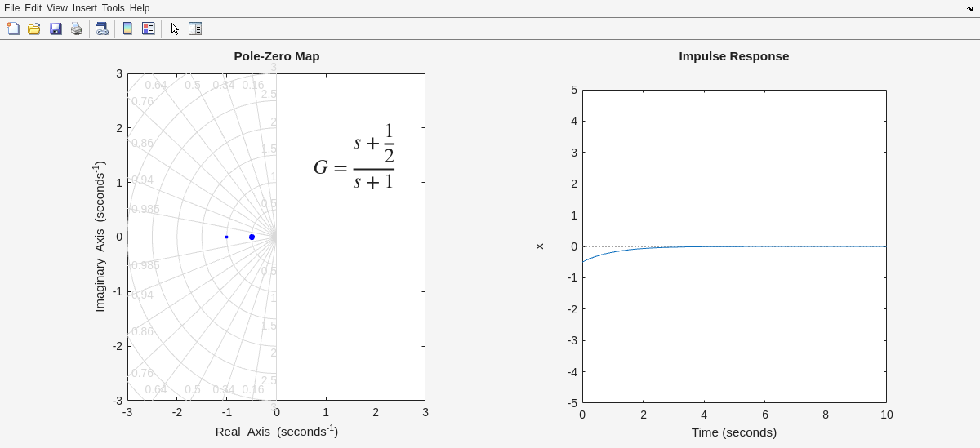
Task: Open the View menu
Action: (x=56, y=8)
